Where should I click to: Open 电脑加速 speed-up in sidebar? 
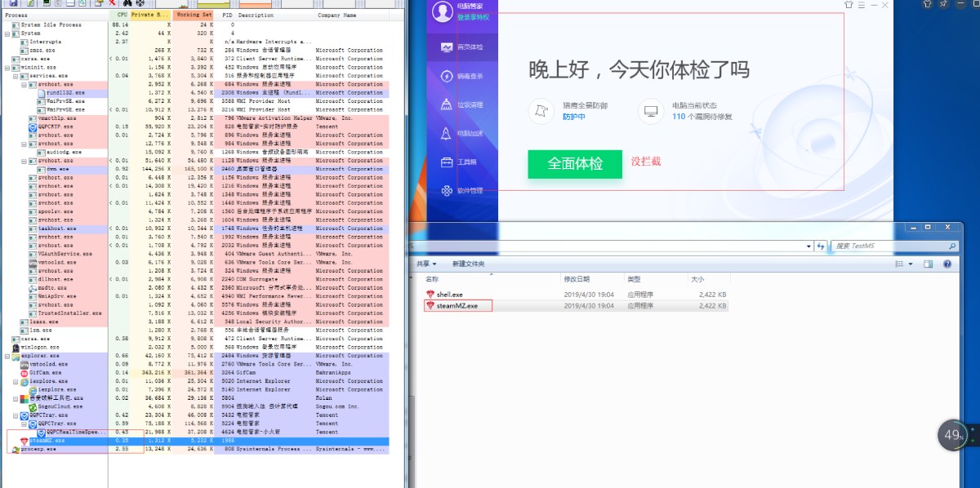[x=463, y=133]
